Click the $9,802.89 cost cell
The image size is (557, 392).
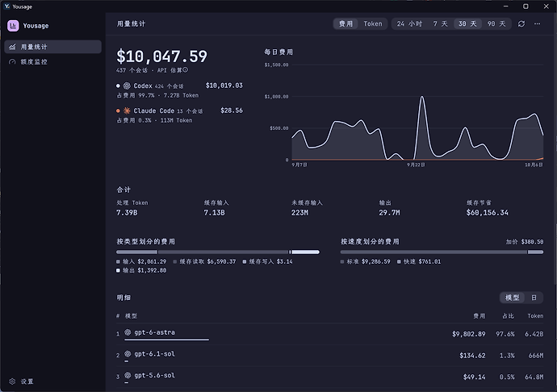468,334
